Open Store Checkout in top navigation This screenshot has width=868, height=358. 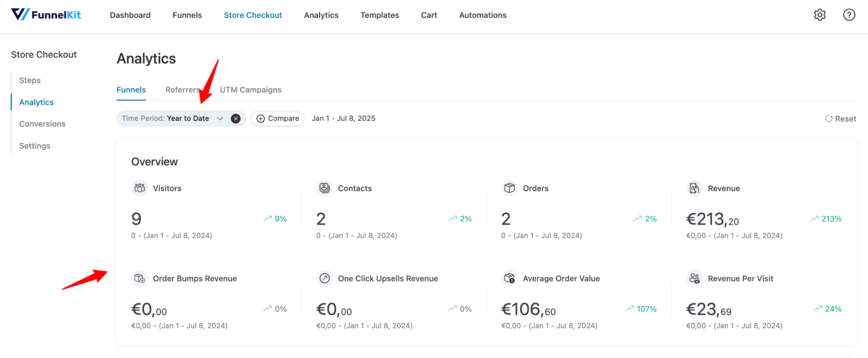point(253,15)
